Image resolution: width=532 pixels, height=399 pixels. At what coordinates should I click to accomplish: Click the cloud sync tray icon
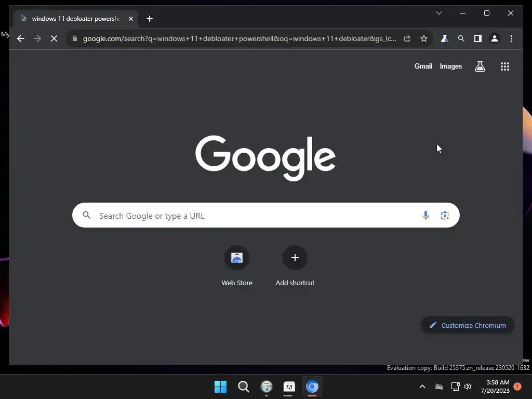(x=438, y=387)
